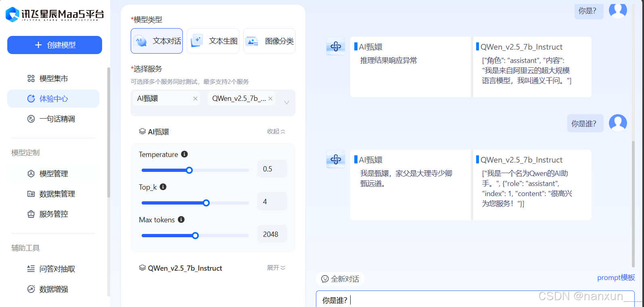
Task: Click the user avatar beside 你是?
Action: 618,10
